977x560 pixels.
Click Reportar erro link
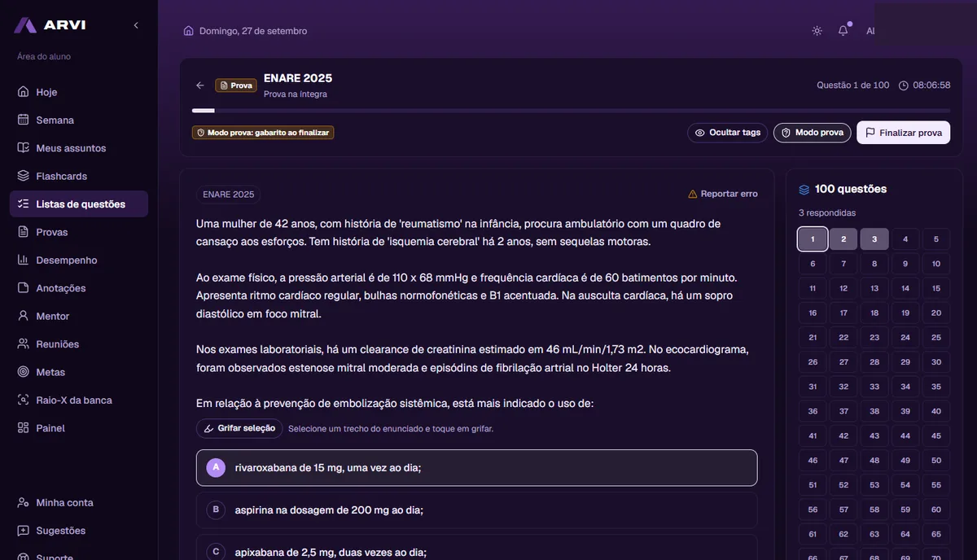pos(723,194)
